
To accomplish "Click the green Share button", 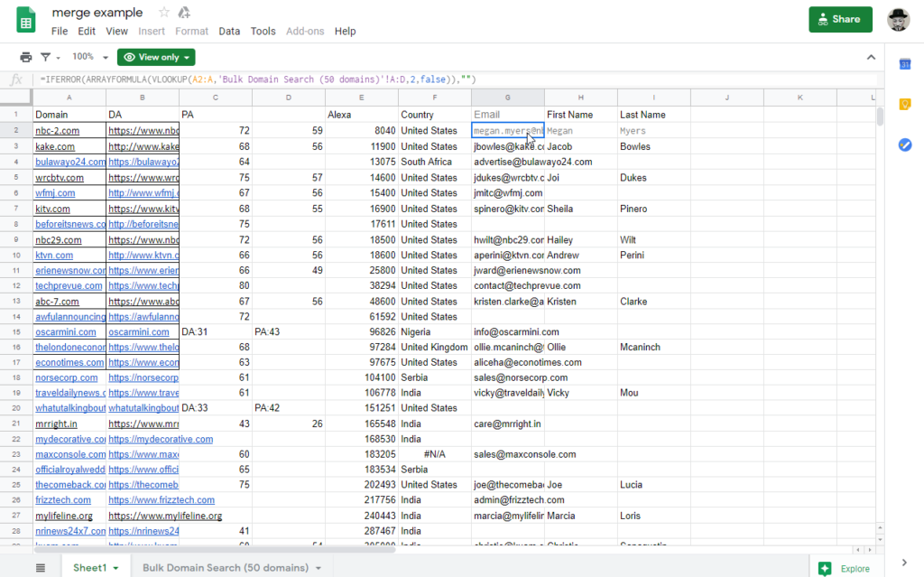I will (x=840, y=19).
